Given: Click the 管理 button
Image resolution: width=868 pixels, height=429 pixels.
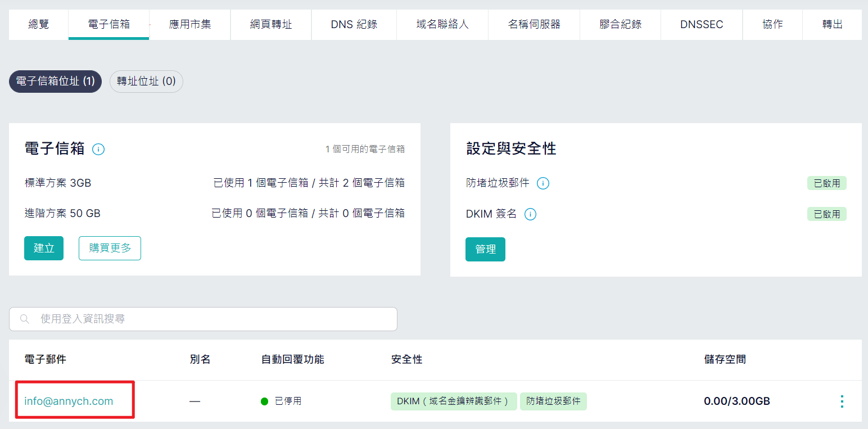Looking at the screenshot, I should [485, 249].
